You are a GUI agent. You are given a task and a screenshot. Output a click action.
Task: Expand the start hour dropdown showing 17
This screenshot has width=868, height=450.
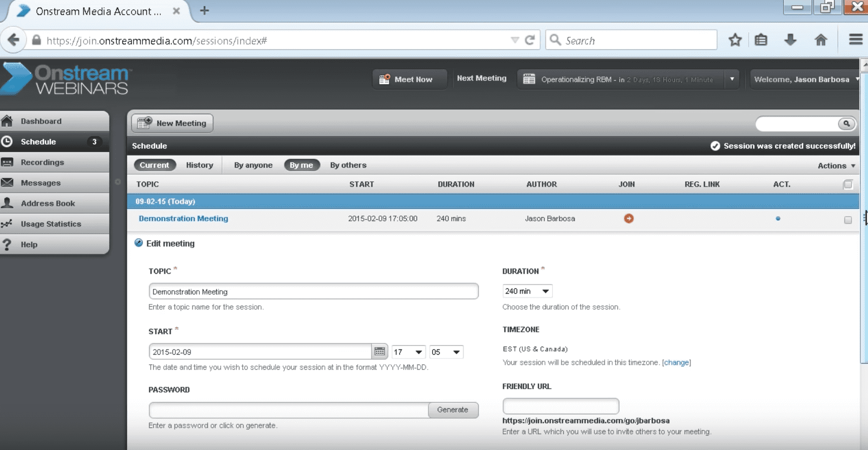(x=408, y=352)
